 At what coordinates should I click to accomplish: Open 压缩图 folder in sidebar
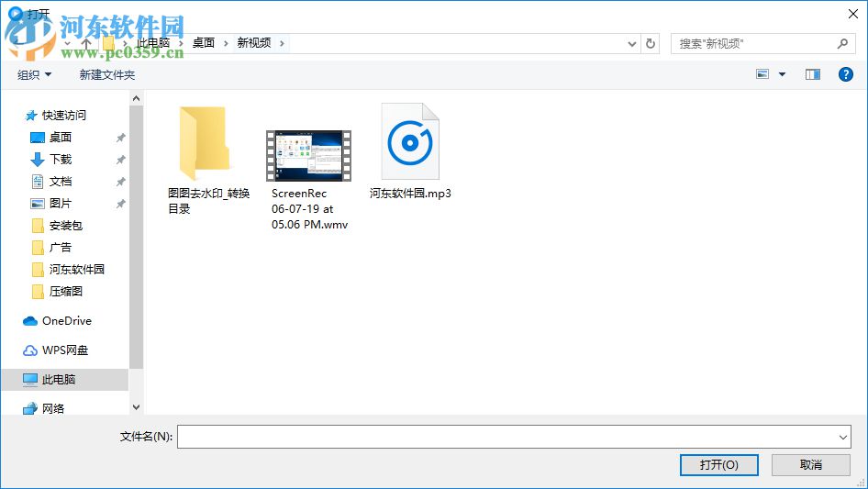point(65,292)
